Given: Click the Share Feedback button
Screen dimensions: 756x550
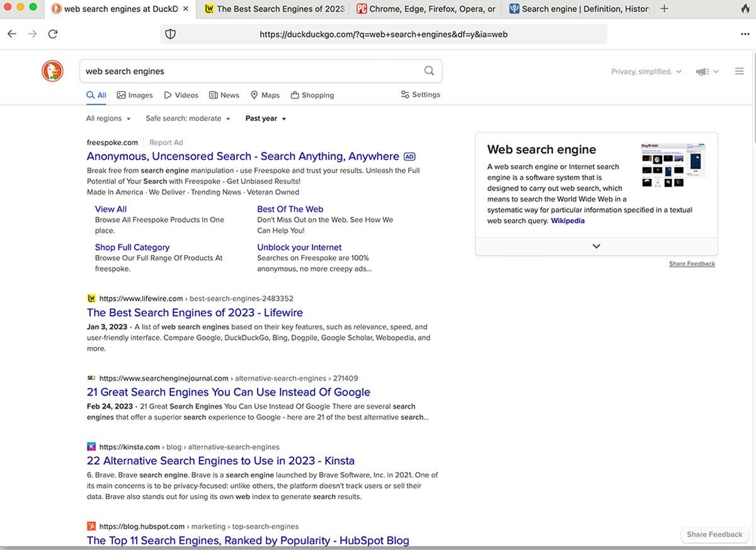Looking at the screenshot, I should click(714, 534).
